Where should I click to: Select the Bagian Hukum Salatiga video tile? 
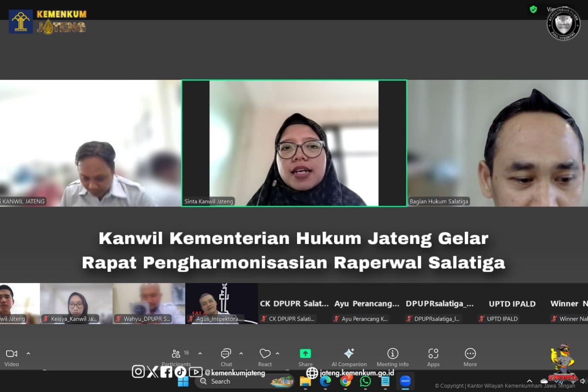coord(497,143)
